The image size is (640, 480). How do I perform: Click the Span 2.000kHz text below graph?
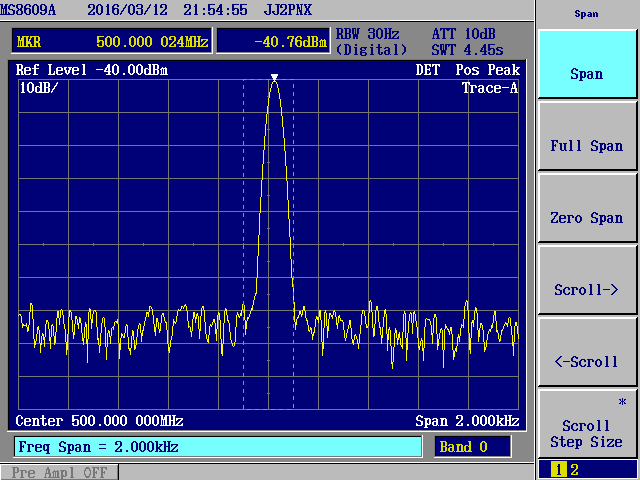467,421
